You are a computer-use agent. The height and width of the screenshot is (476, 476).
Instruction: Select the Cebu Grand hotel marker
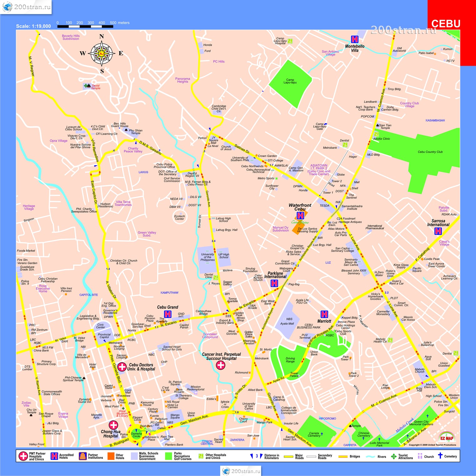168,314
